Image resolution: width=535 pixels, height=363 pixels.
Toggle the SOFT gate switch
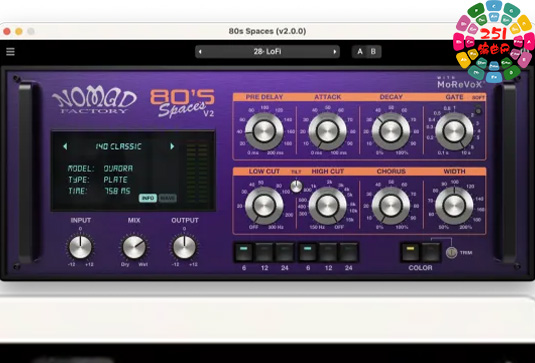pyautogui.click(x=478, y=110)
